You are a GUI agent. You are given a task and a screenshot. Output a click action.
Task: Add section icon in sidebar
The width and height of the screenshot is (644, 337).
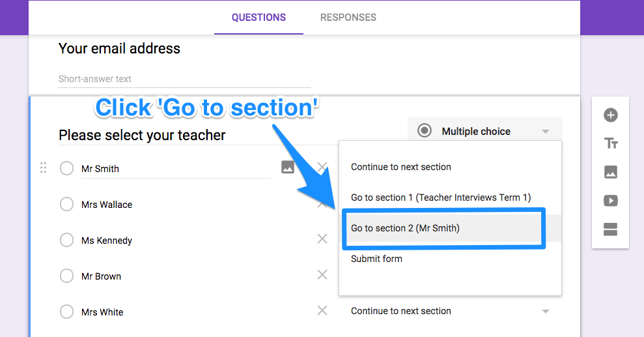[x=611, y=229]
